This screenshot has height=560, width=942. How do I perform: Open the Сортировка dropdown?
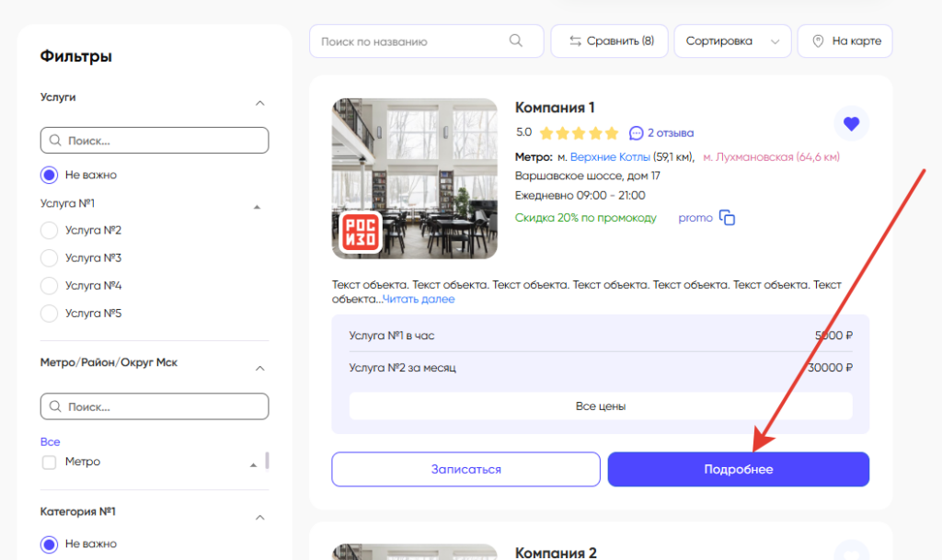tap(732, 40)
